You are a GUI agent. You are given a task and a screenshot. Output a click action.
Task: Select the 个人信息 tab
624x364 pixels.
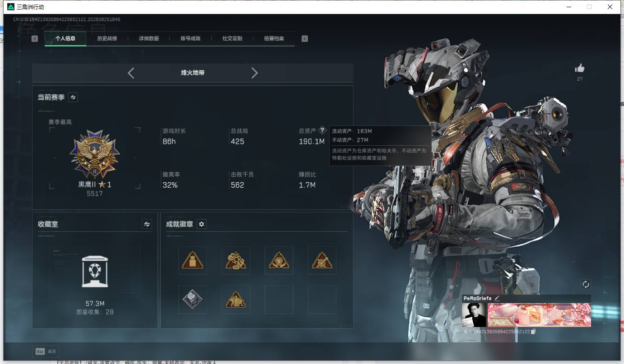[x=65, y=39]
